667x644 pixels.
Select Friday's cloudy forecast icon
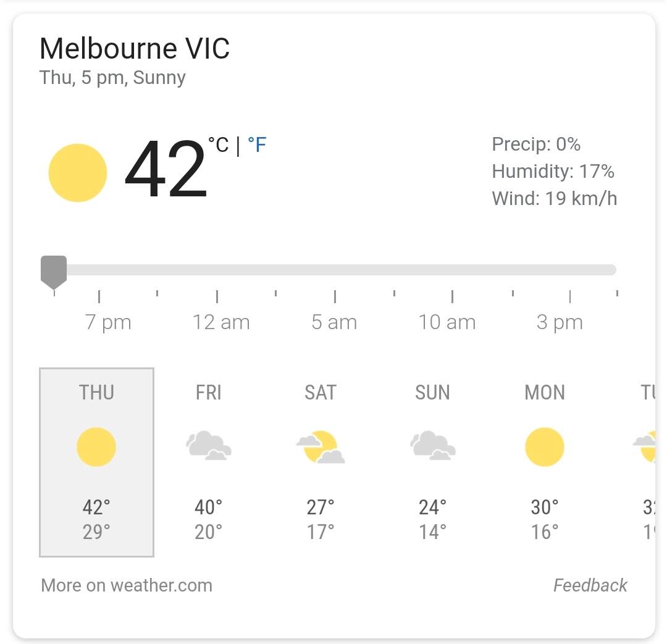click(209, 445)
